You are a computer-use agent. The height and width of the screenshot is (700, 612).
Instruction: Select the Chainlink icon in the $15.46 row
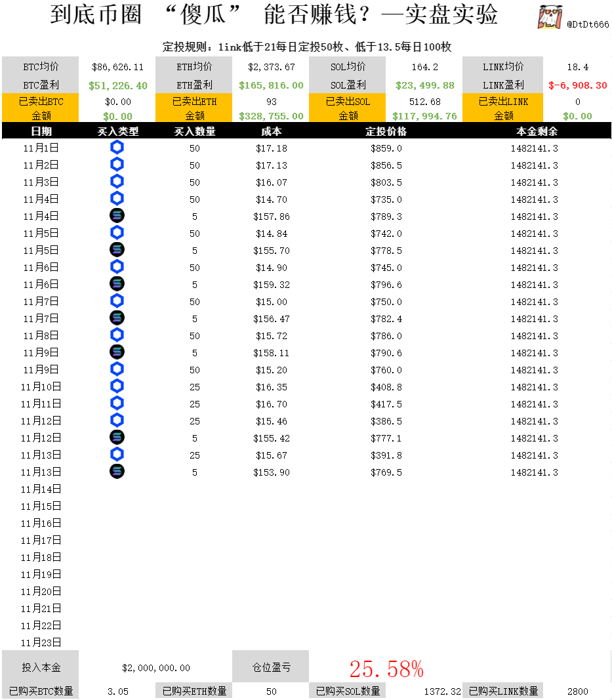117,420
